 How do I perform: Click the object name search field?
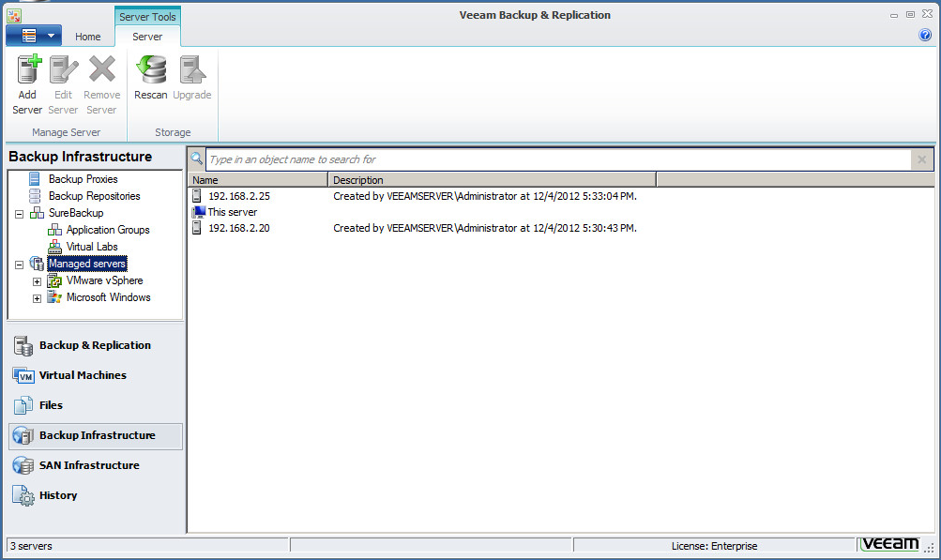tap(559, 159)
